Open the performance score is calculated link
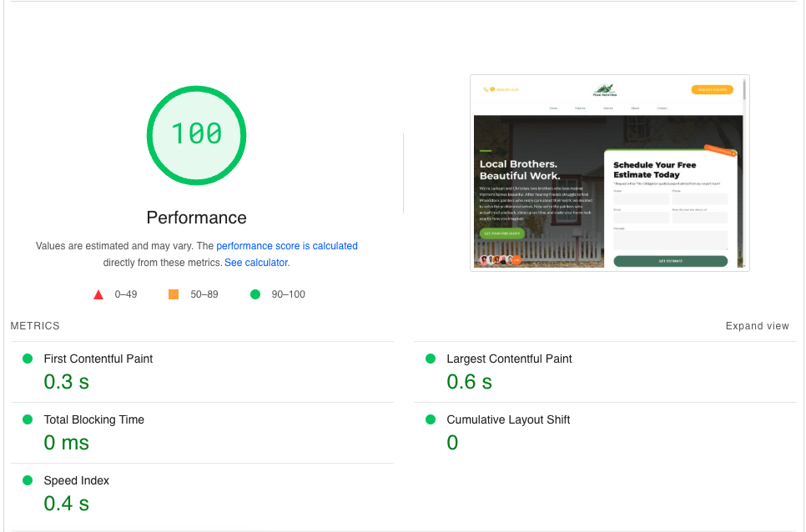 287,246
